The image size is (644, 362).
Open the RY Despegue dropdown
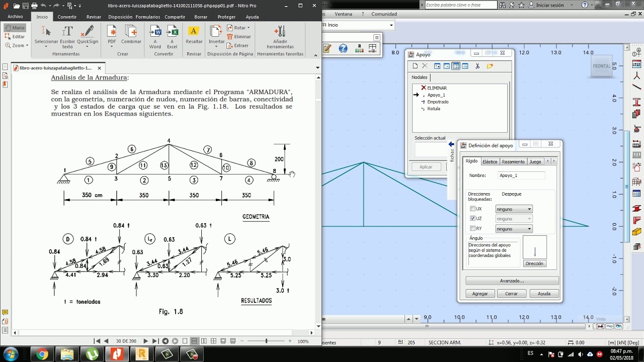coord(514,229)
